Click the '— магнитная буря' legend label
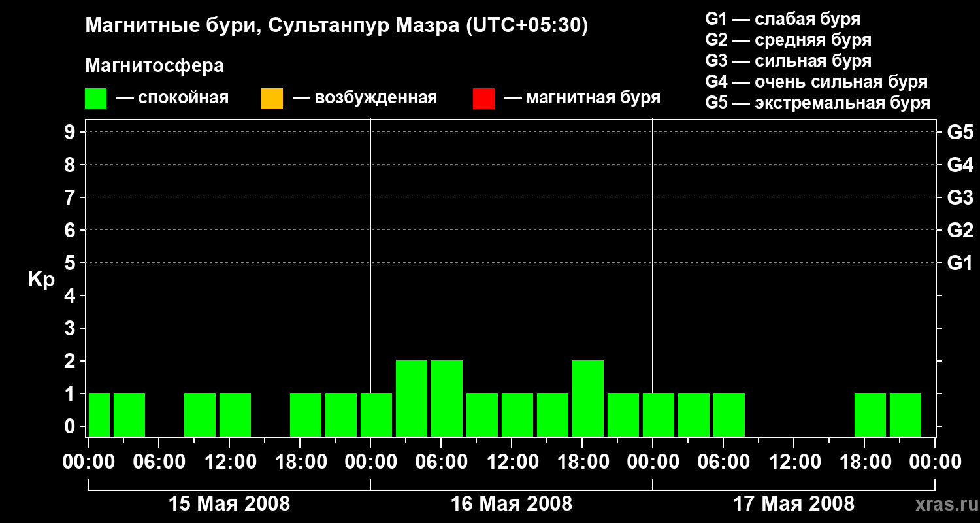Screen dimensions: 980x523 [582, 98]
